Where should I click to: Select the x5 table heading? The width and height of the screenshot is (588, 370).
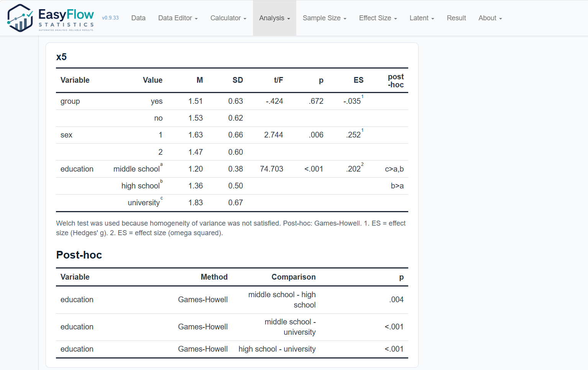(x=61, y=57)
